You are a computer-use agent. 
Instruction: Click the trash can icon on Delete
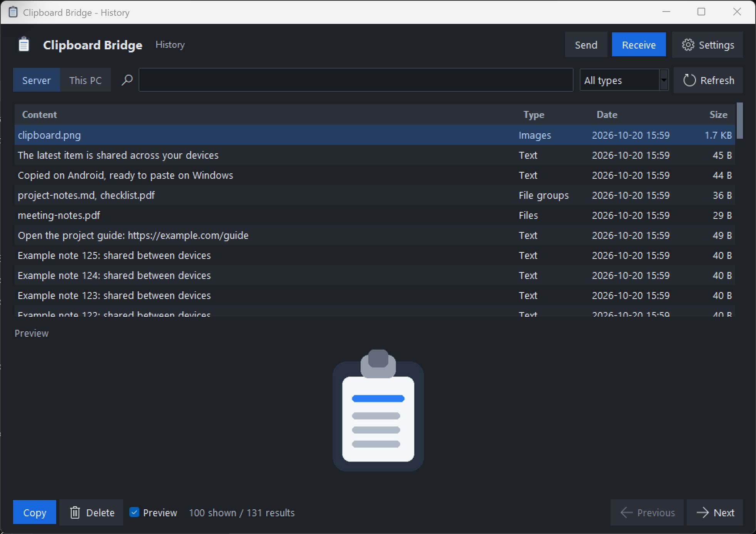click(x=75, y=512)
